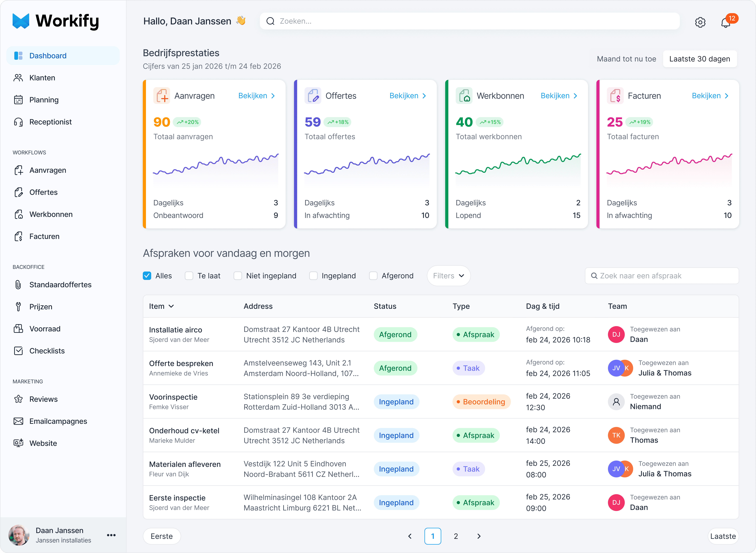756x553 pixels.
Task: Open the Planning menu item
Action: pos(63,100)
